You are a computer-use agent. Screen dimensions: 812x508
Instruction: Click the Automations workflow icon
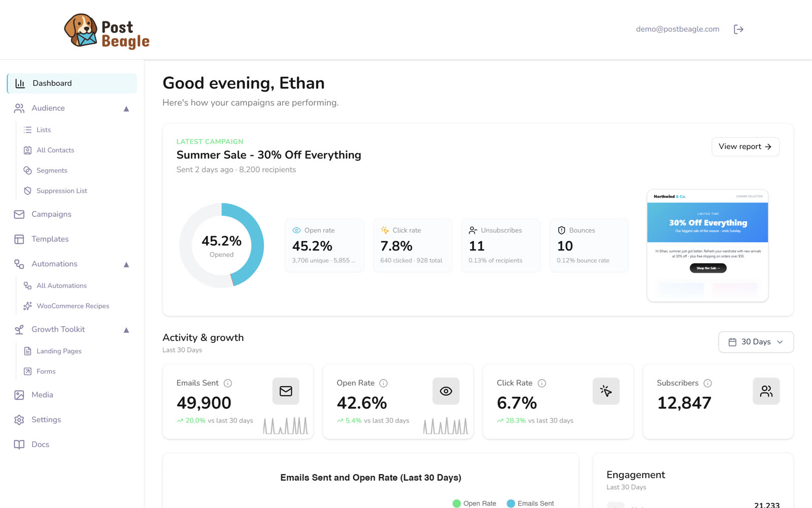19,264
